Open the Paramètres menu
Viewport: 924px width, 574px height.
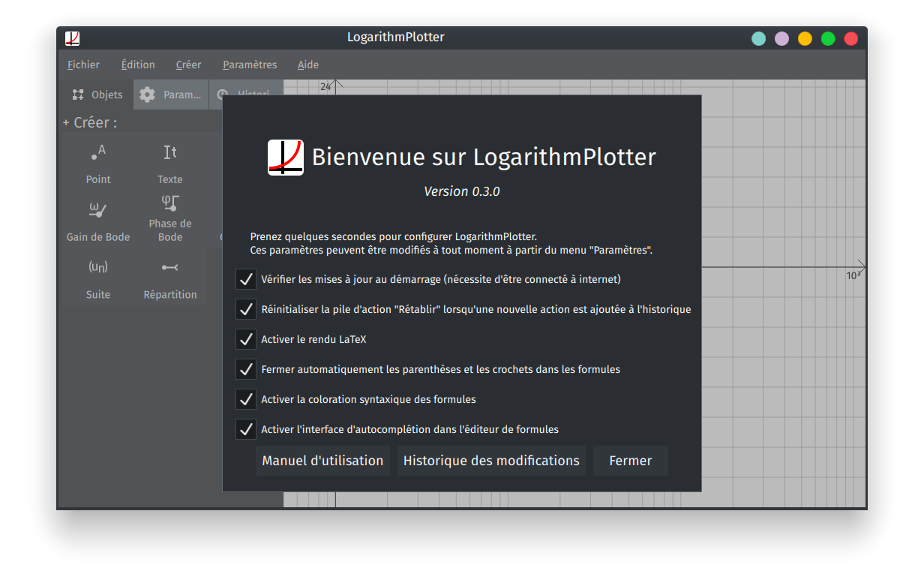click(250, 65)
